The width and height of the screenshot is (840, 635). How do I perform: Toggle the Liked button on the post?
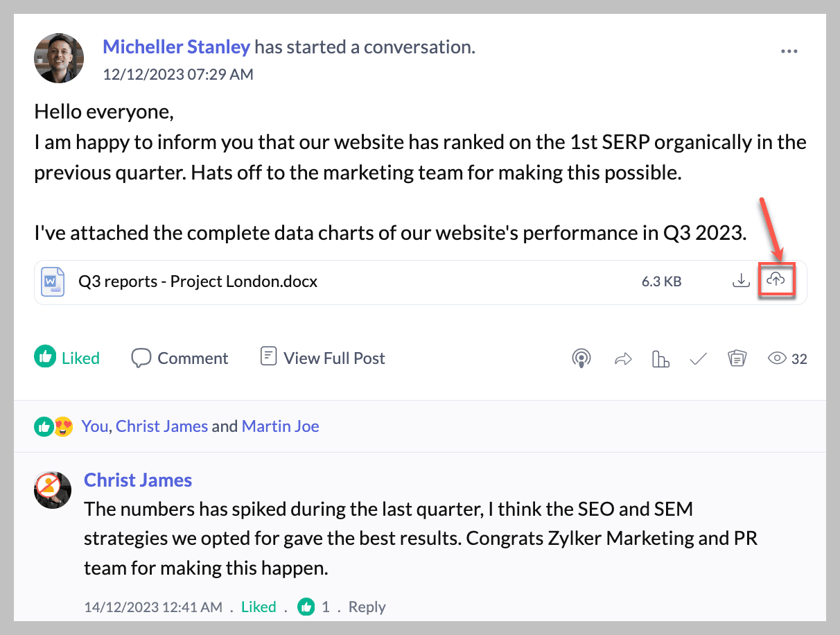click(67, 358)
